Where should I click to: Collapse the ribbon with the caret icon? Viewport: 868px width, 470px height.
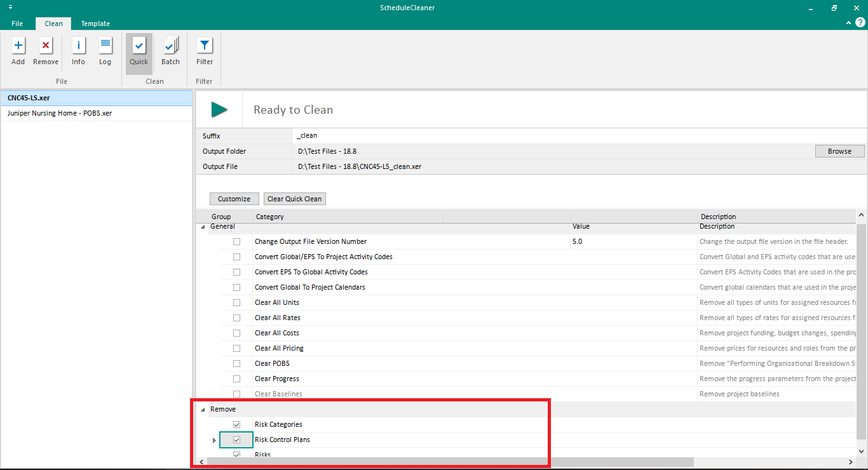[x=849, y=23]
